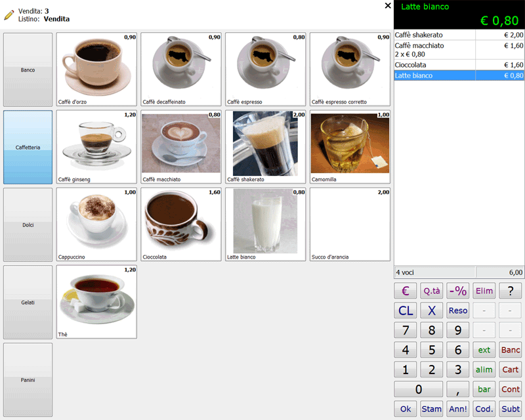
Task: Select the Cioccolata line in receipt
Action: click(x=459, y=65)
